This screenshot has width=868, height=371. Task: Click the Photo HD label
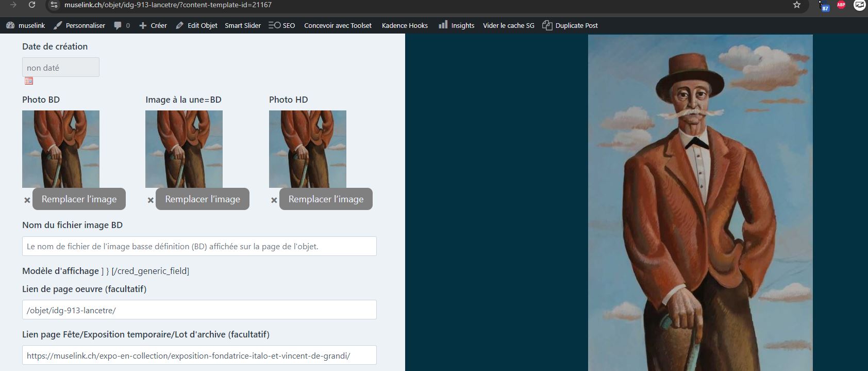(x=288, y=100)
